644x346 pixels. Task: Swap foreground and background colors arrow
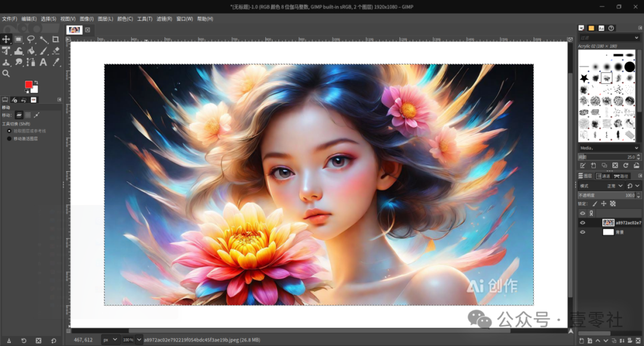(x=36, y=82)
